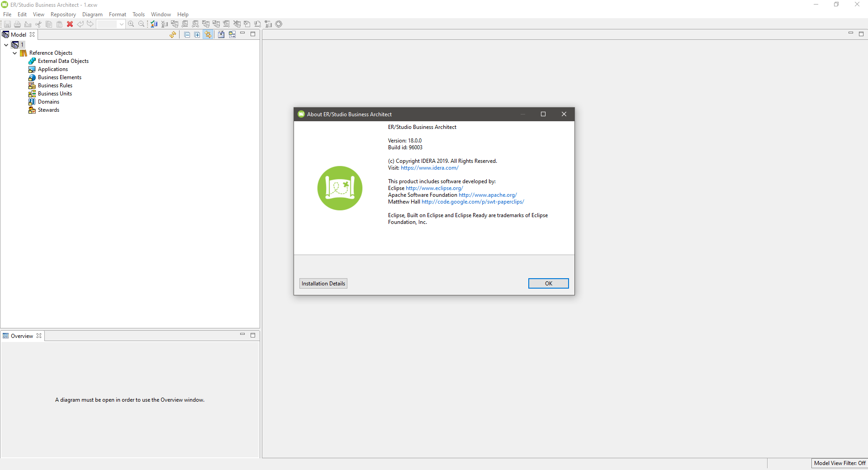Click the Installation Details button
868x470 pixels.
(x=323, y=283)
